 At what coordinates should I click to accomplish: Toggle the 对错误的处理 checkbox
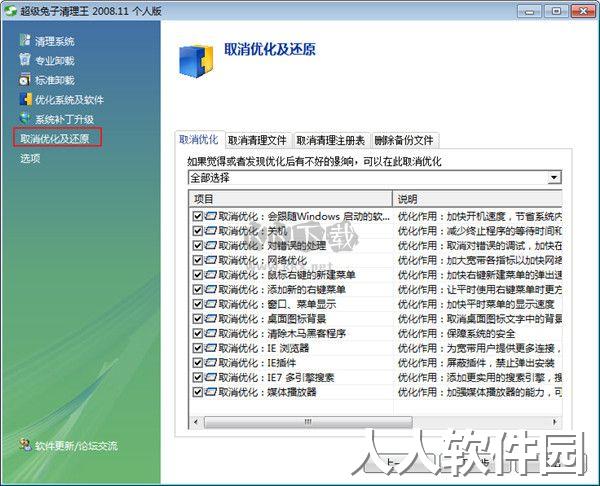pos(197,245)
